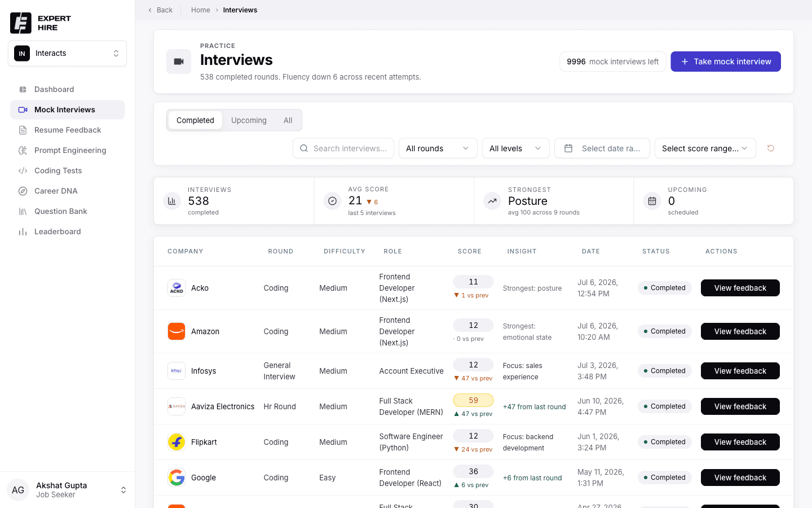Reset filters with the refresh icon
The image size is (812, 508).
771,148
